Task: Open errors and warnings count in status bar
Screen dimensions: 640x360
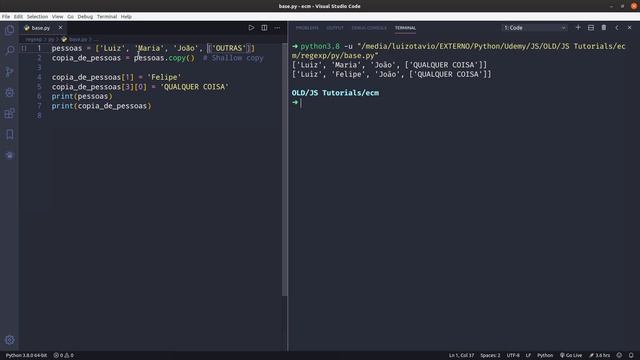Action: click(63, 355)
